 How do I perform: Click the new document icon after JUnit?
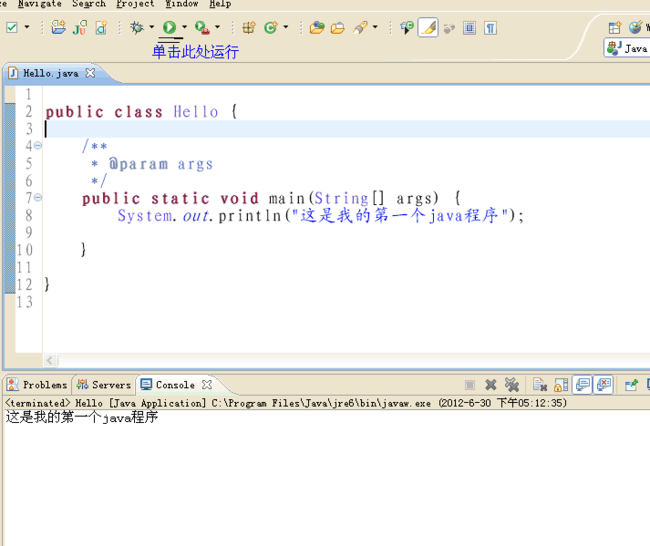[101, 28]
